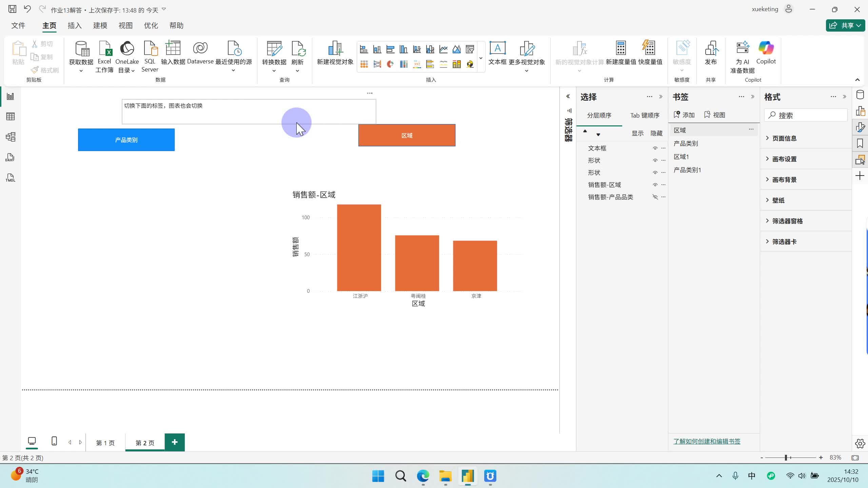Open the Model view icon in left sidebar
This screenshot has width=868, height=488.
11,137
